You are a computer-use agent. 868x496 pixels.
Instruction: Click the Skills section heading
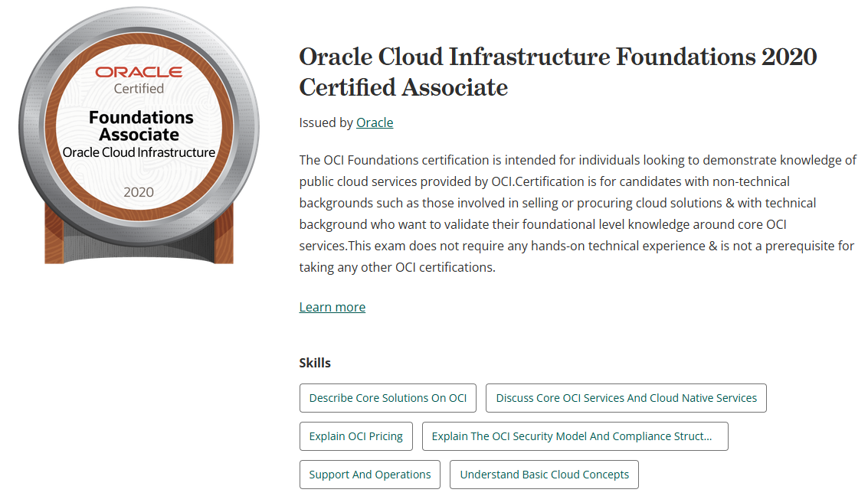[x=315, y=363]
